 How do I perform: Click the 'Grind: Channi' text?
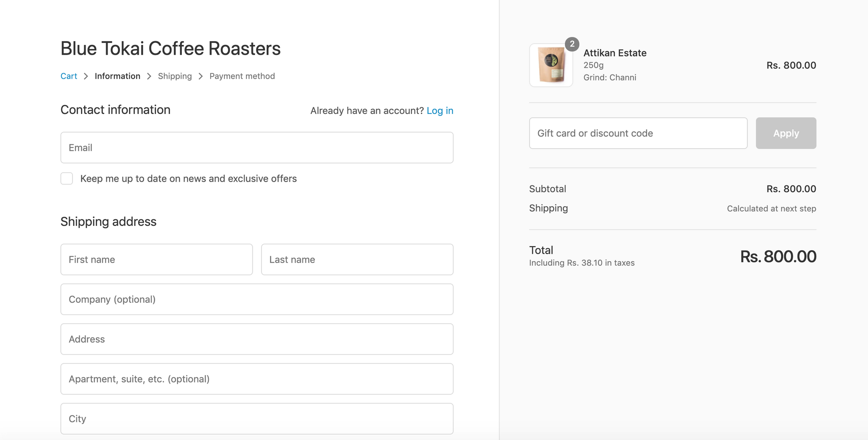[x=610, y=77]
